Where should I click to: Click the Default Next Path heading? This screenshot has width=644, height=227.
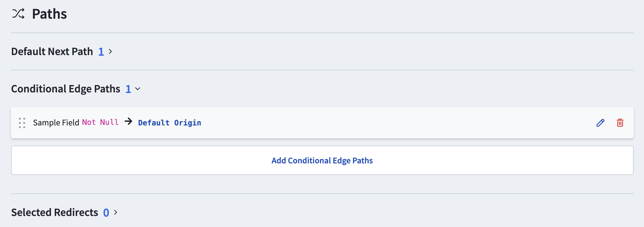tap(52, 52)
